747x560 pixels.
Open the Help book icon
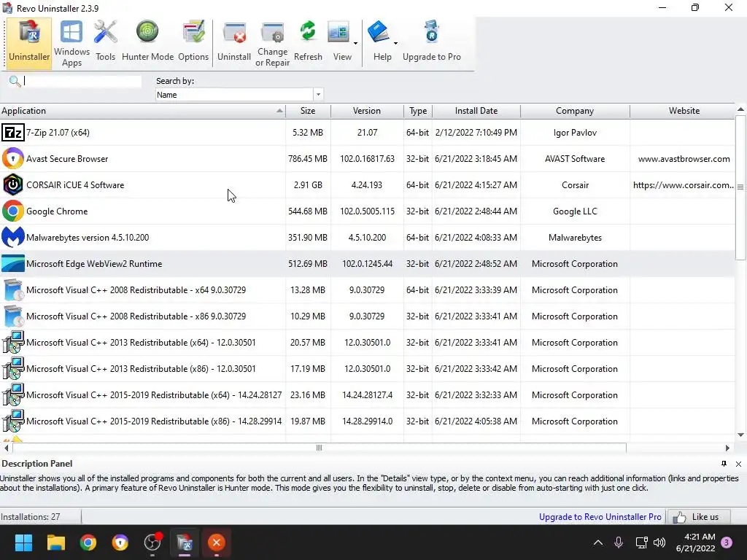(379, 32)
